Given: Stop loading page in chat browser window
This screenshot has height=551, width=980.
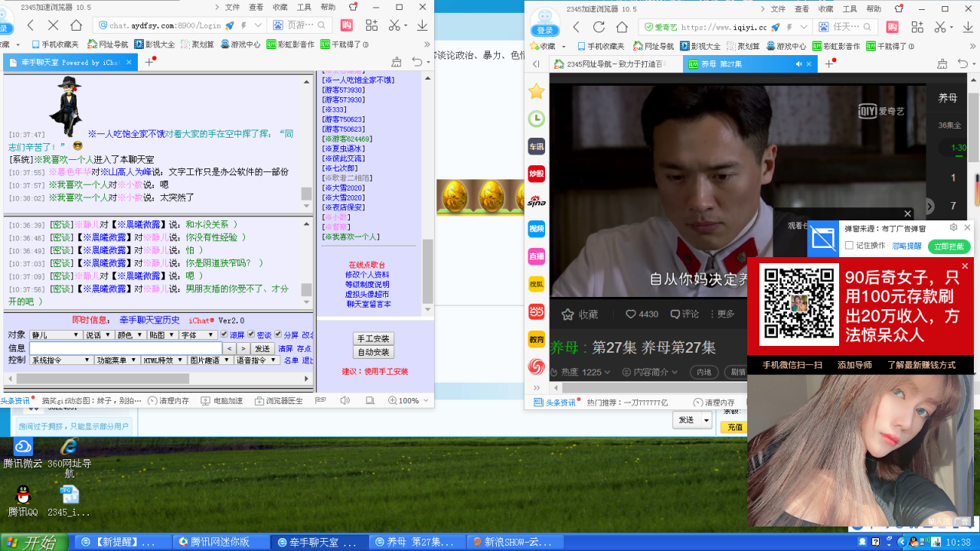Looking at the screenshot, I should tap(54, 25).
